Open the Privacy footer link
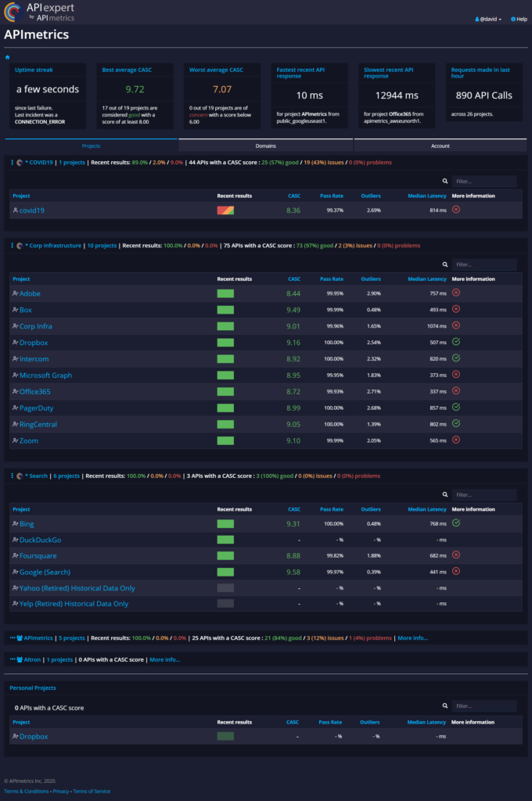This screenshot has width=532, height=801. [x=61, y=792]
